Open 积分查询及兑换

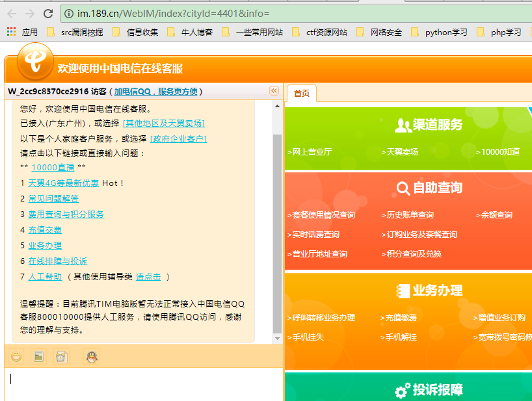point(412,254)
